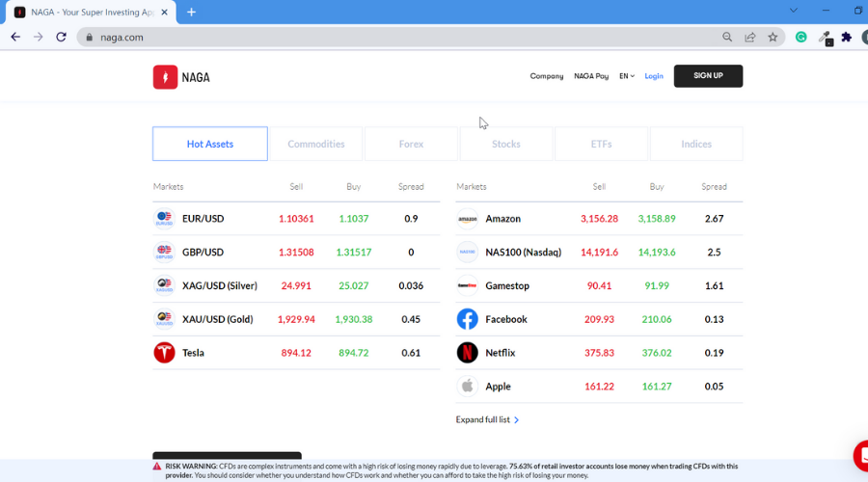
Task: Click the Facebook market name
Action: [506, 319]
